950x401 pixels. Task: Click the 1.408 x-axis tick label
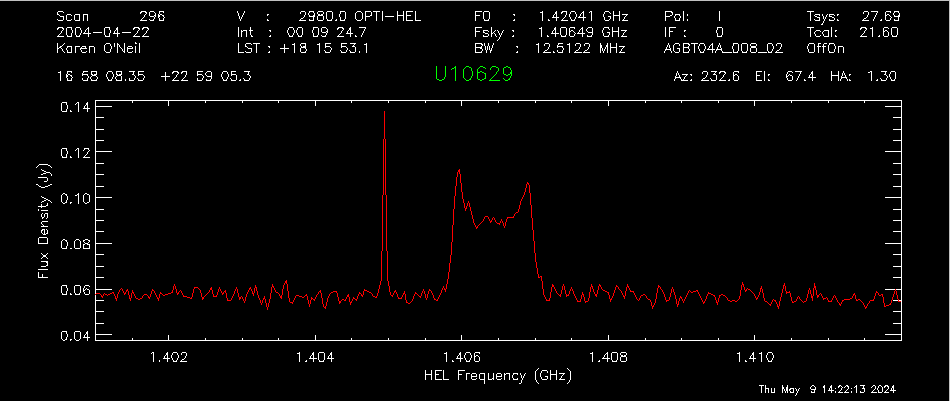tap(608, 357)
